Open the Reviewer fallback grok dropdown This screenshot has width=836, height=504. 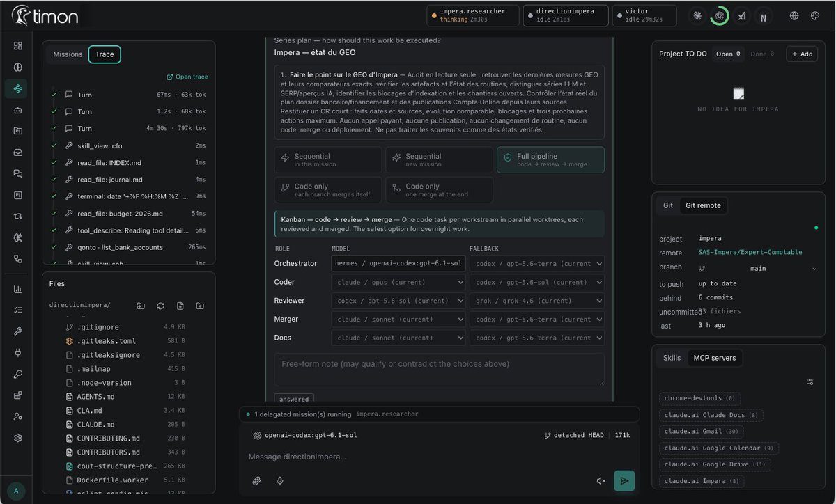click(x=537, y=301)
